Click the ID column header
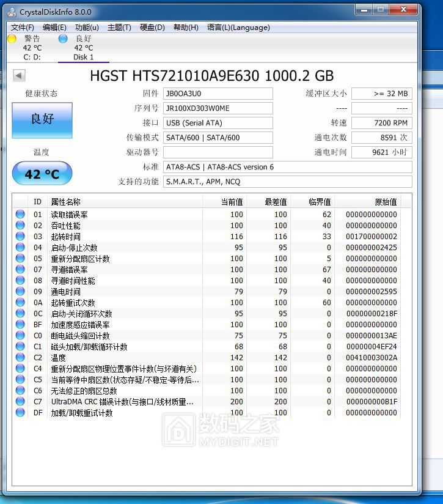Viewport: 443px width, 504px height. pyautogui.click(x=37, y=201)
